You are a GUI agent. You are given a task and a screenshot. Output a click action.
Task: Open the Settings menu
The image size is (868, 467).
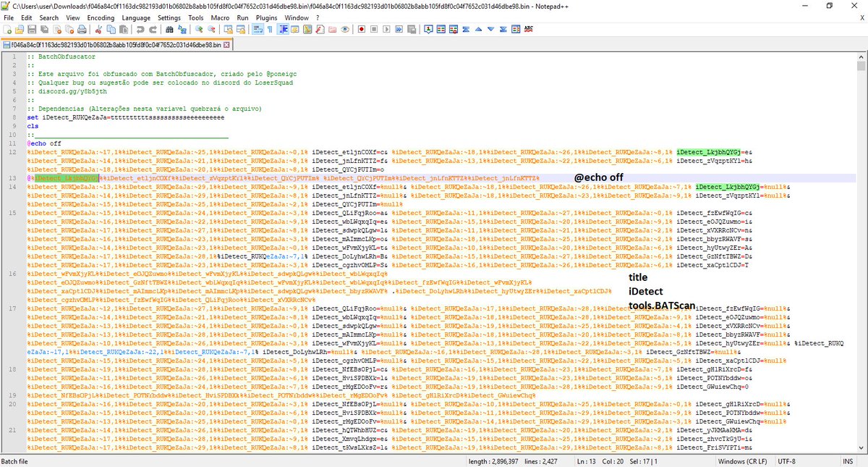click(169, 17)
